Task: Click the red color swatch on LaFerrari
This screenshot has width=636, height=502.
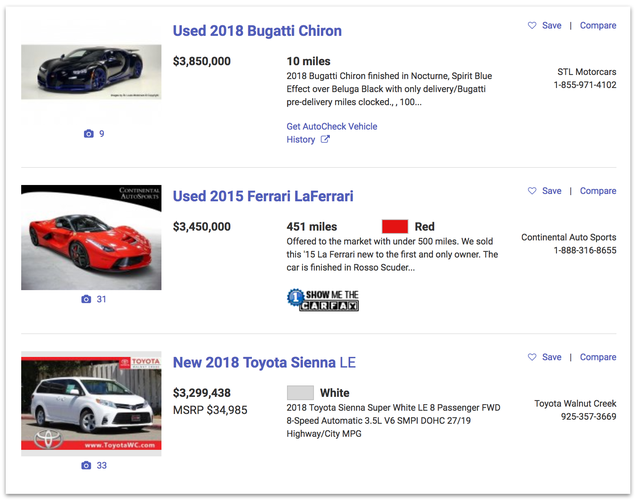Action: [395, 227]
